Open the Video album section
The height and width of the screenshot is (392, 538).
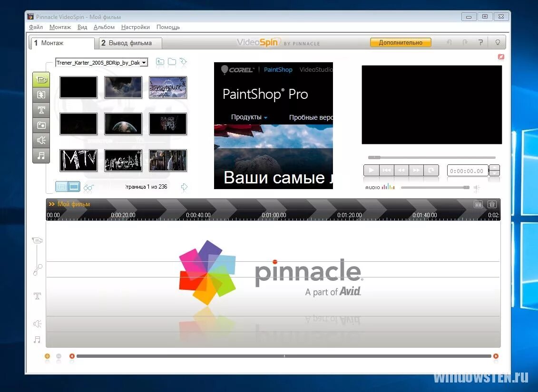click(x=41, y=79)
